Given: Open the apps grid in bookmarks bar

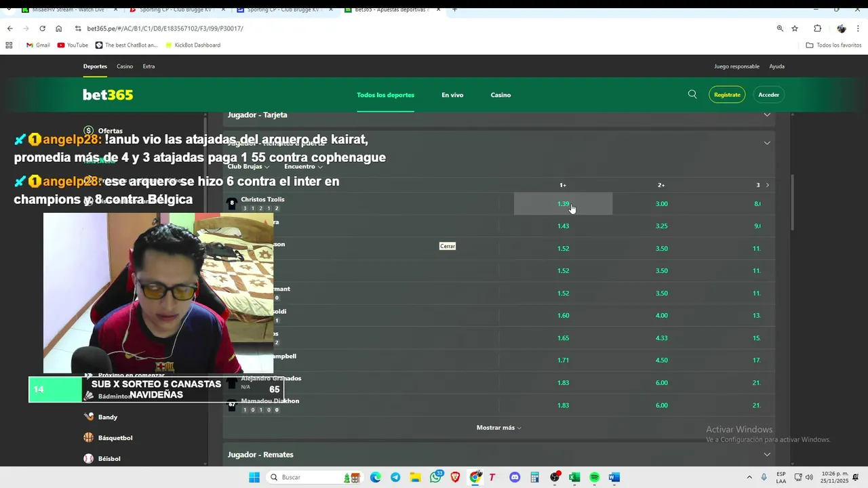Looking at the screenshot, I should [x=9, y=45].
